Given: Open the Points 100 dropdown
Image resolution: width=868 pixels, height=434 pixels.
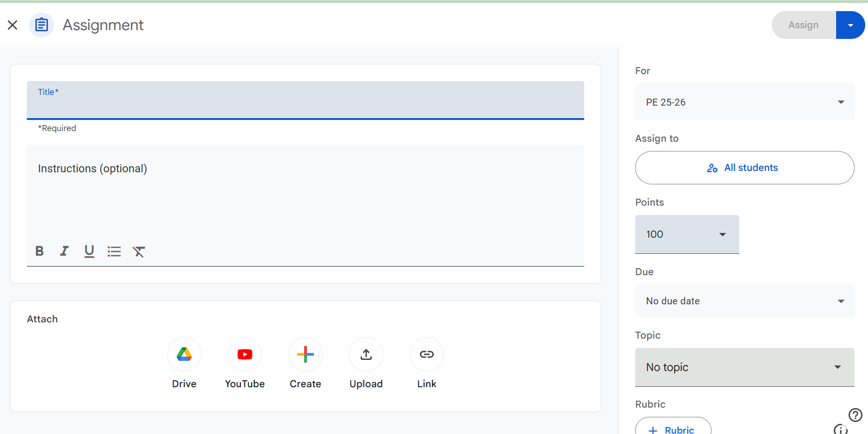Looking at the screenshot, I should click(x=687, y=234).
